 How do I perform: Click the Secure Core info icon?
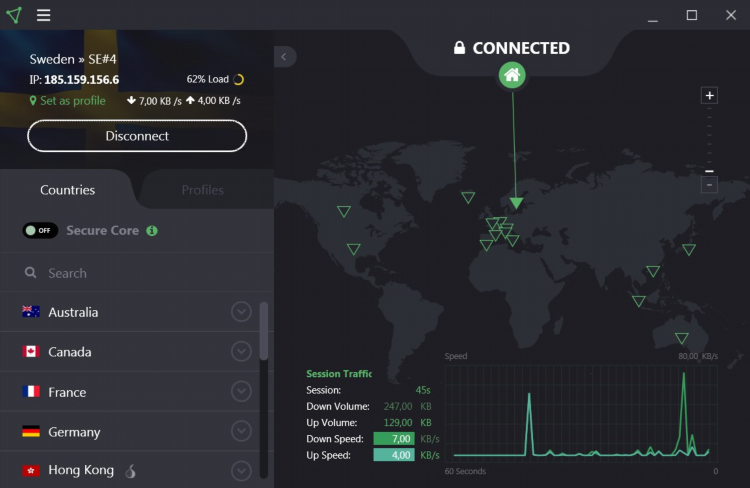pyautogui.click(x=152, y=231)
